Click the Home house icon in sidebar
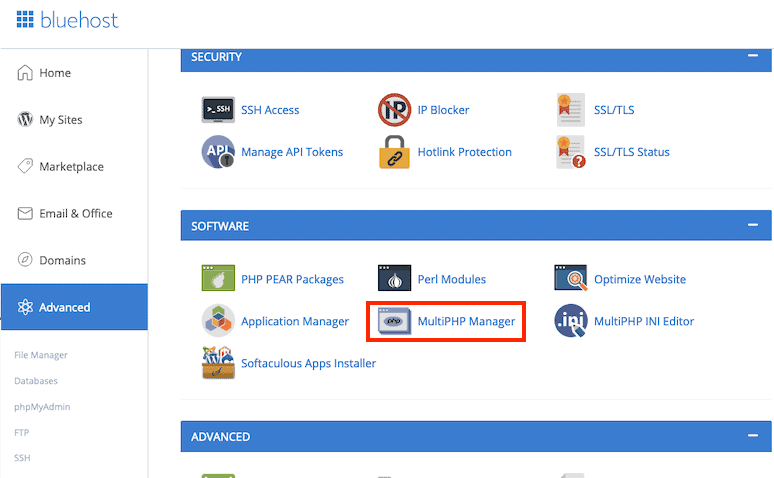The image size is (774, 478). [25, 73]
